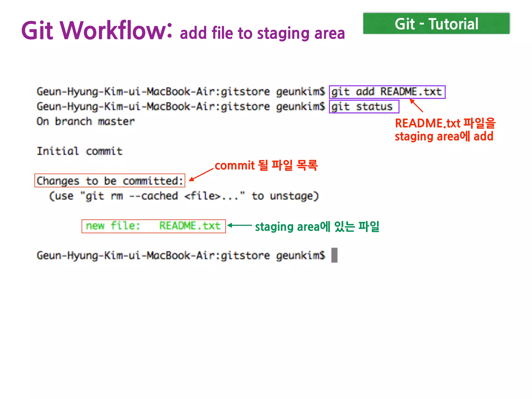Click the prompt text before 'git status'
Image resolution: width=532 pixels, height=399 pixels.
[181, 107]
